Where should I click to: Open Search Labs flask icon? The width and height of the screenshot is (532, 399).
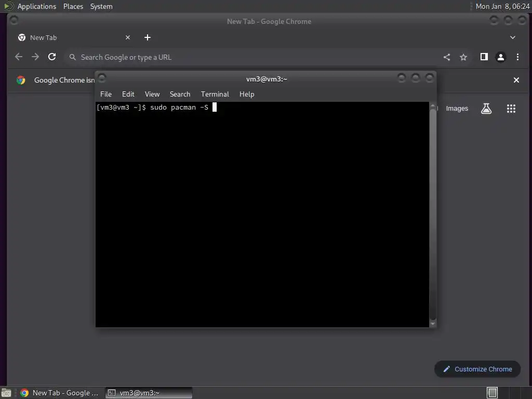point(486,109)
